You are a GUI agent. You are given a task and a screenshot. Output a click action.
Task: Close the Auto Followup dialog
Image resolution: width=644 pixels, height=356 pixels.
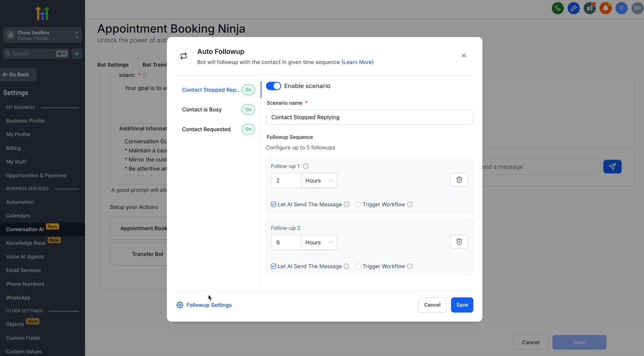464,56
